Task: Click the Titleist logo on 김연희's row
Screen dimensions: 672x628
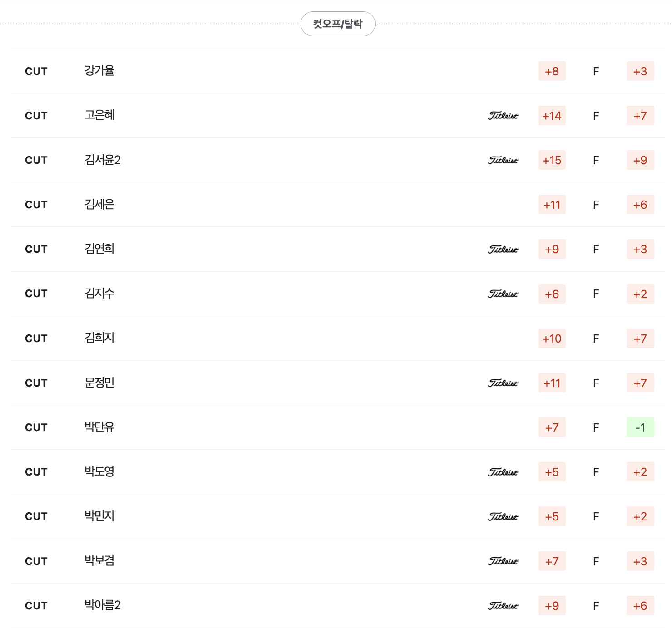Action: pos(502,249)
